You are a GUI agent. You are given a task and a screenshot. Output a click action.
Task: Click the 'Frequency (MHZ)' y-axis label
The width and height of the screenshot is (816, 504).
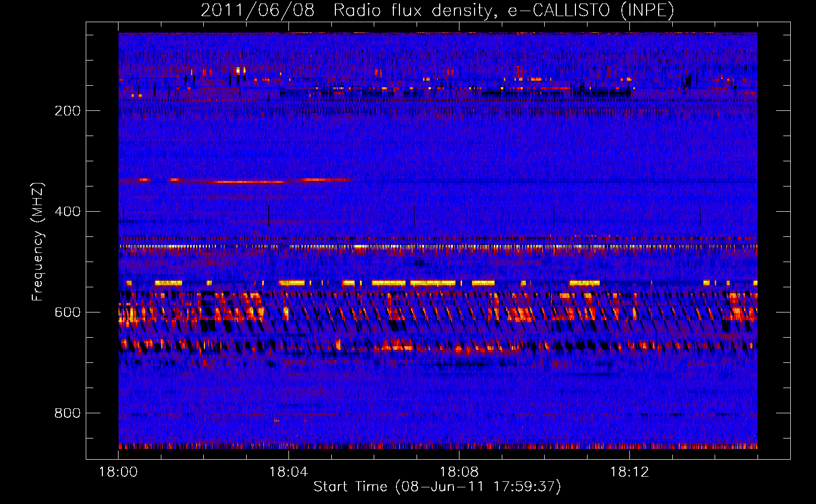(x=38, y=242)
